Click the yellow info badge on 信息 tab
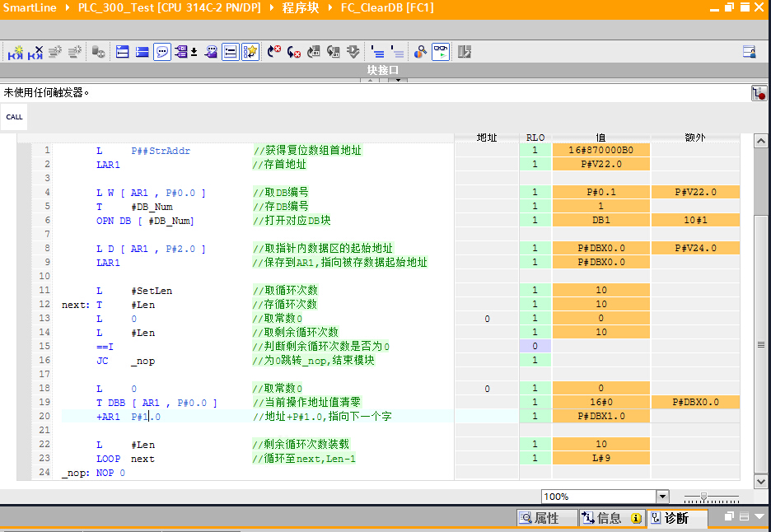 tap(636, 518)
